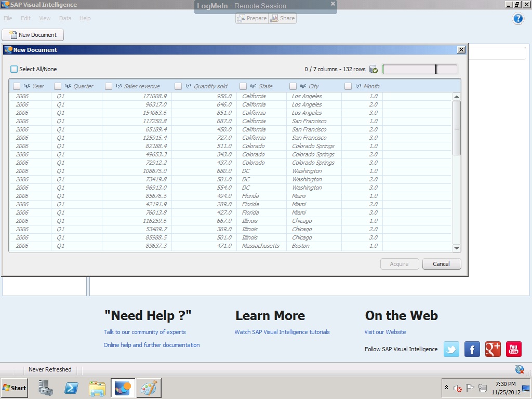Select the cell with sales revenue 83637.3
The width and height of the screenshot is (532, 399).
coord(137,246)
